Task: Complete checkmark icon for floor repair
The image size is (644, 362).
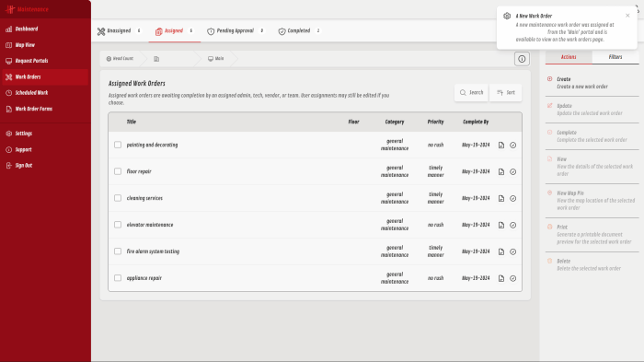Action: [x=513, y=172]
